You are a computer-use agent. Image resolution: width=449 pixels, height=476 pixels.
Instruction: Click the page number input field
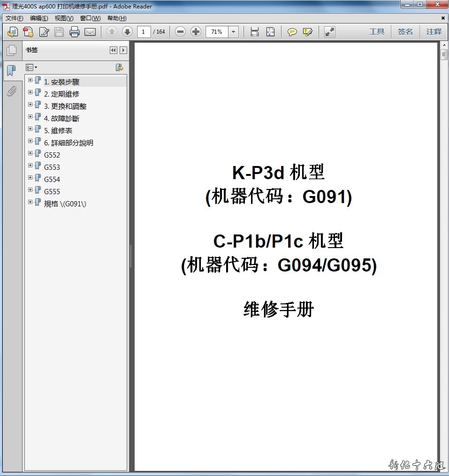(144, 32)
